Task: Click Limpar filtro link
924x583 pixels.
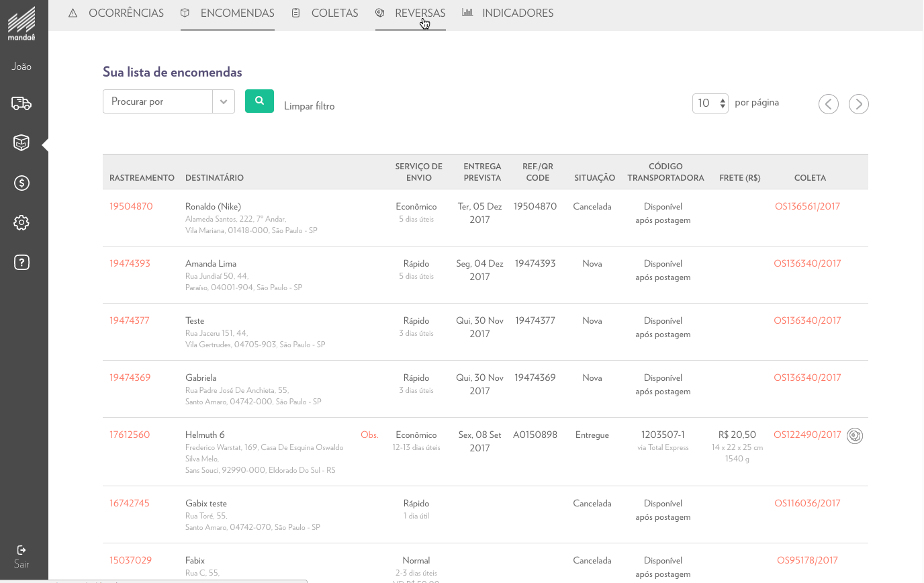Action: click(x=309, y=106)
